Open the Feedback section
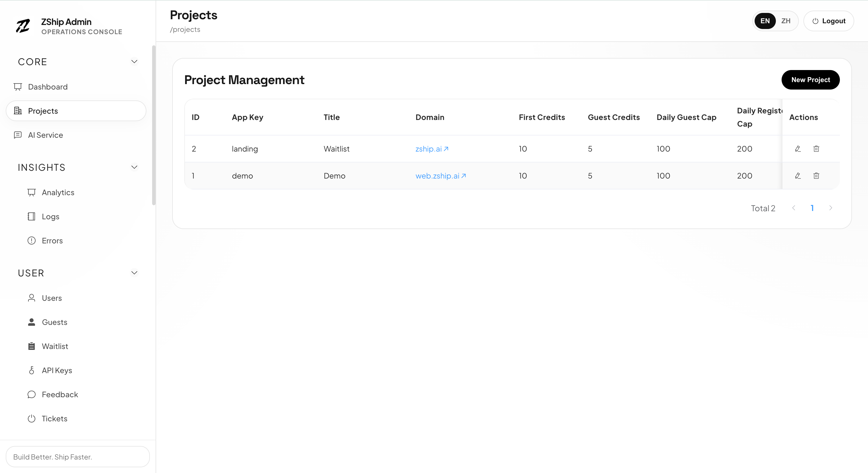The height and width of the screenshot is (473, 868). pyautogui.click(x=60, y=394)
